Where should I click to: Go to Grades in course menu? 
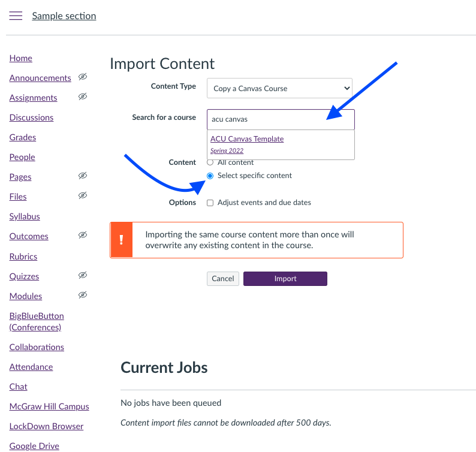[x=23, y=137]
